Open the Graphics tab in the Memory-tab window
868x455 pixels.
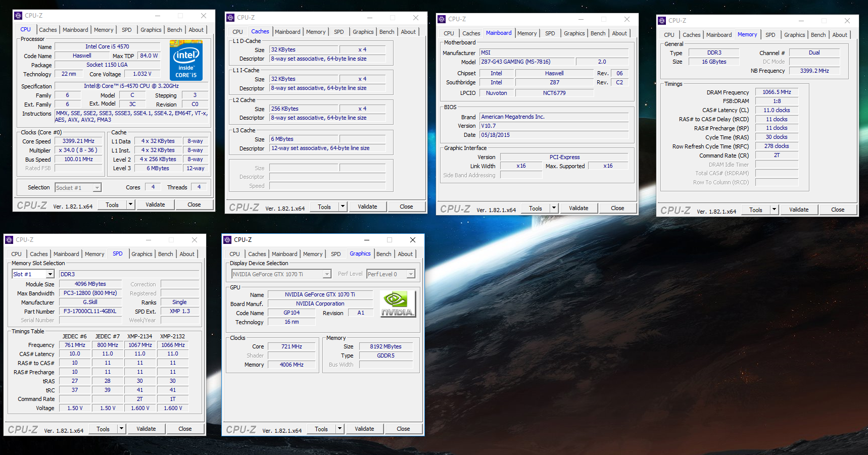tap(795, 35)
